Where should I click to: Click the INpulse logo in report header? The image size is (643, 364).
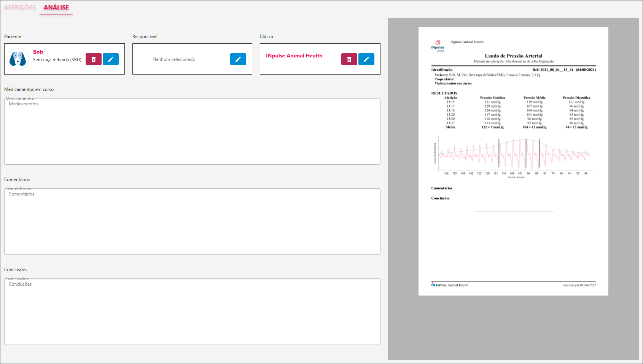438,46
